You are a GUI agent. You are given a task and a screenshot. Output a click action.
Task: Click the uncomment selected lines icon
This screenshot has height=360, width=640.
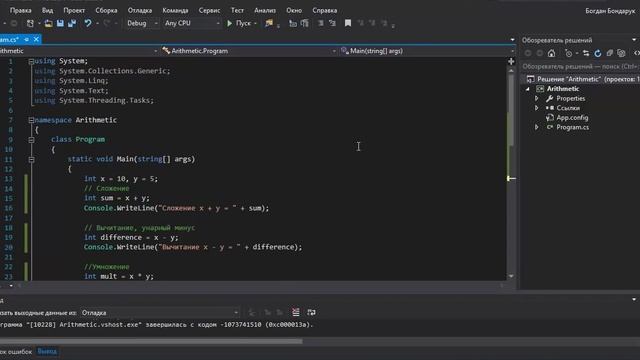(x=332, y=23)
